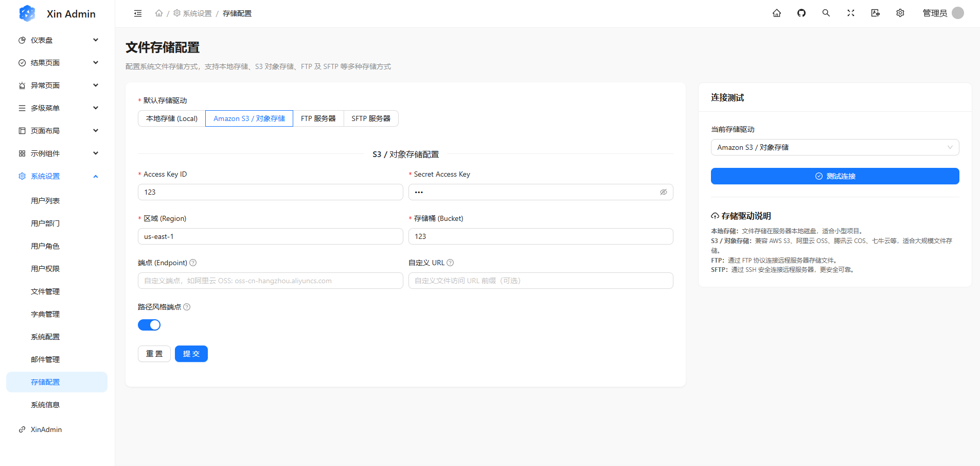This screenshot has width=980, height=466.
Task: Expand the 仪表盘 sidebar menu
Action: [x=57, y=40]
